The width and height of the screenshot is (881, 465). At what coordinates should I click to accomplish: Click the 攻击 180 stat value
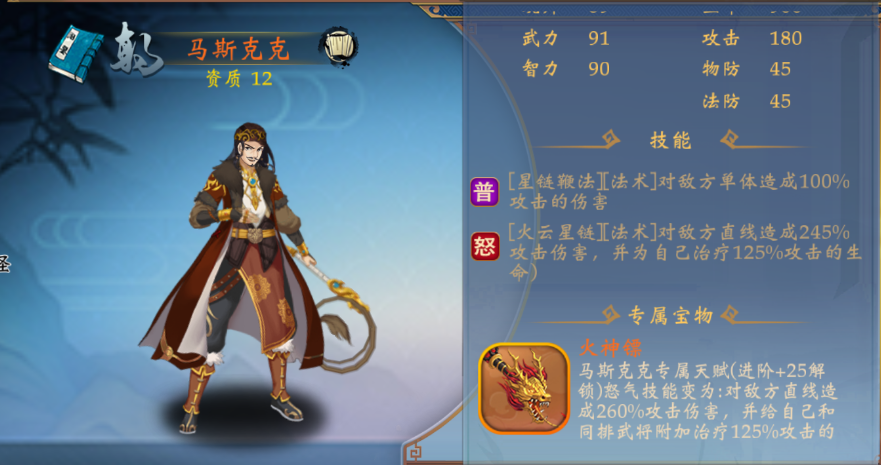pos(785,38)
